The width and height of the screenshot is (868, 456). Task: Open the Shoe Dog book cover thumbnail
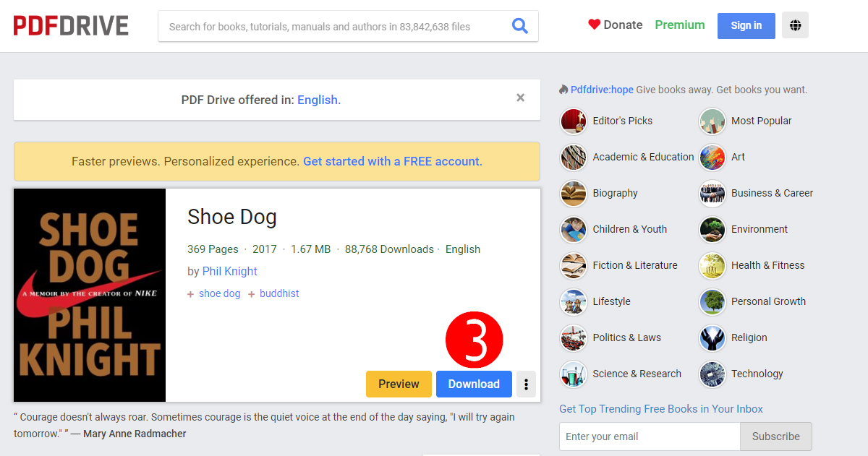(x=90, y=295)
